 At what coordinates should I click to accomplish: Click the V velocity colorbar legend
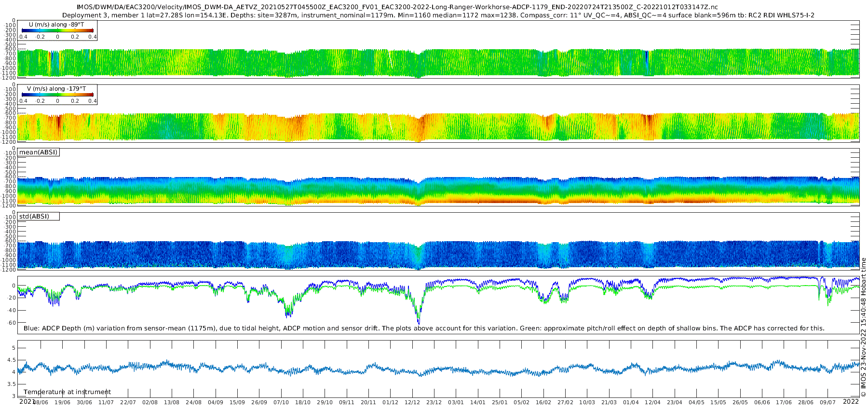click(x=57, y=95)
